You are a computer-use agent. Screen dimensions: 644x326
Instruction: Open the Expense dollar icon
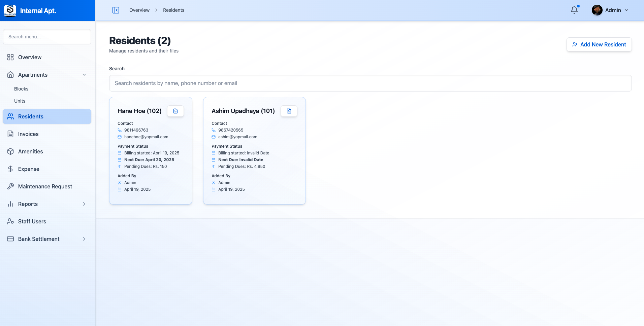pos(10,169)
